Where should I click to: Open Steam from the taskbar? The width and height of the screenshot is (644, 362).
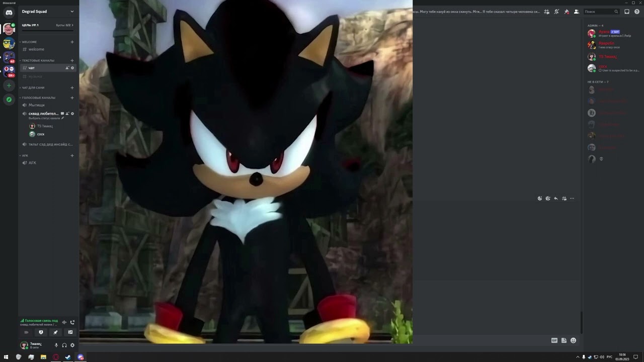click(68, 357)
